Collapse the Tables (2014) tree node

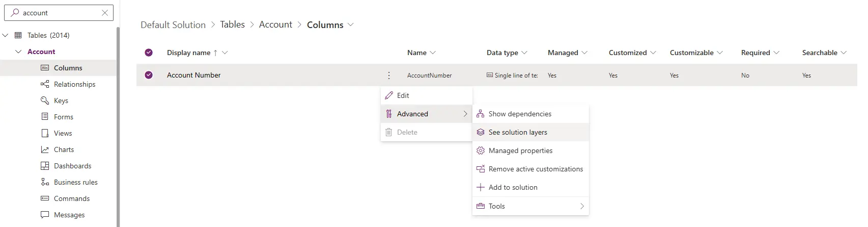point(6,35)
